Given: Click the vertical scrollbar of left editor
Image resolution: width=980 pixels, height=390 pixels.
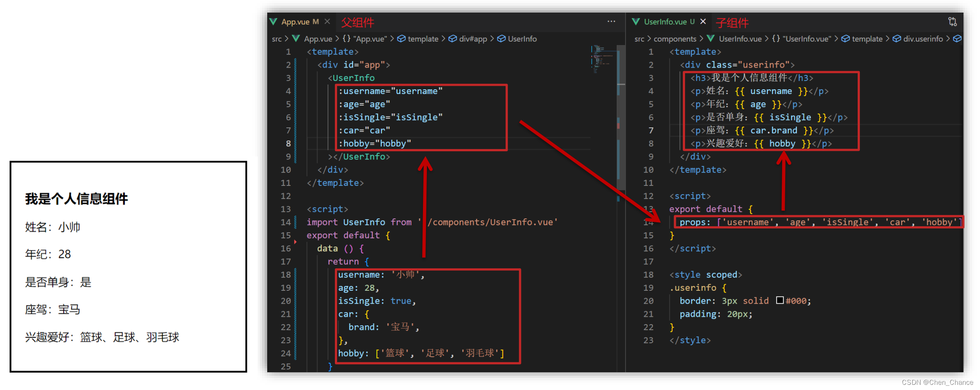Looking at the screenshot, I should [621, 117].
